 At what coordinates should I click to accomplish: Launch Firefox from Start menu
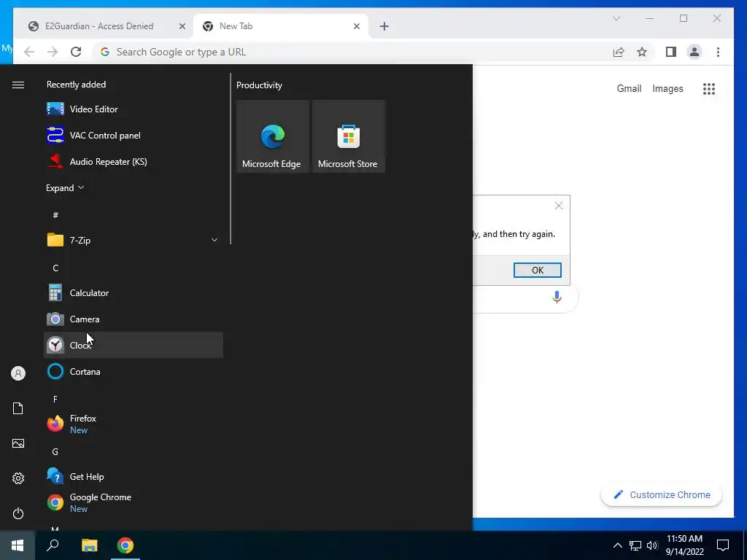[x=133, y=424]
